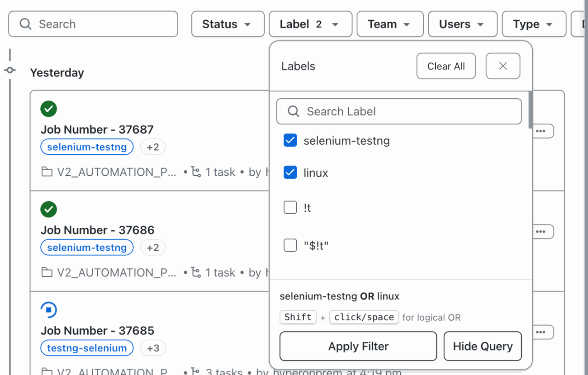The image size is (588, 375).
Task: Click the folder icon under Job 37686
Action: click(x=47, y=272)
